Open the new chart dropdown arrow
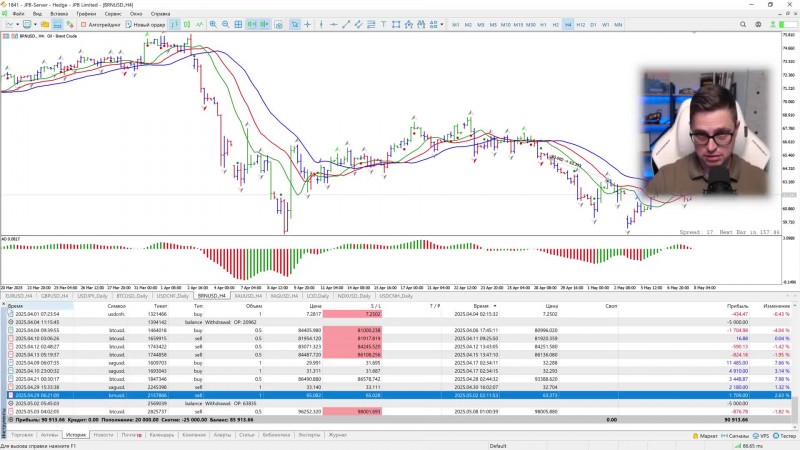Viewport: 800px width, 450px height. pyautogui.click(x=17, y=24)
